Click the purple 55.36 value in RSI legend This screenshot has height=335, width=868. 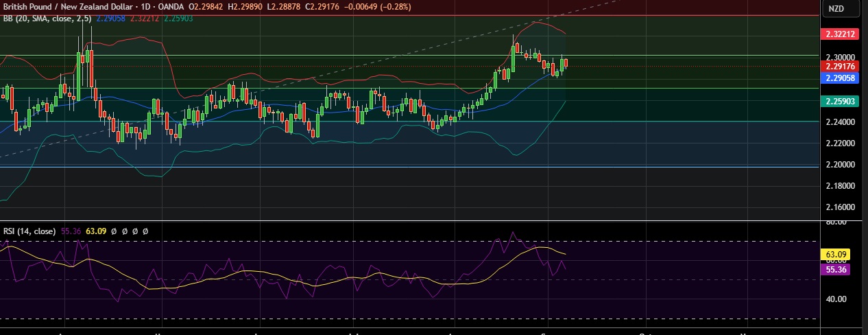point(71,231)
